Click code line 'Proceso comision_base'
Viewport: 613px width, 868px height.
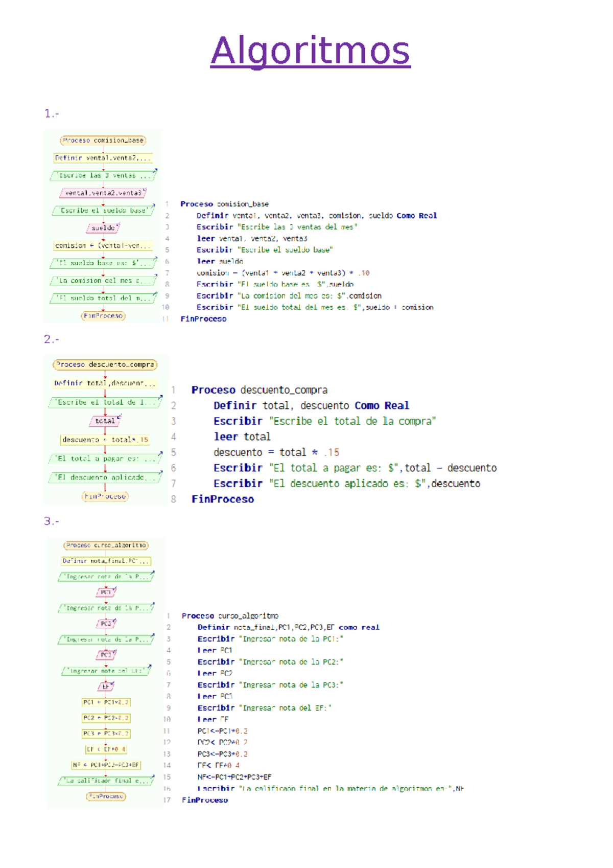point(224,204)
